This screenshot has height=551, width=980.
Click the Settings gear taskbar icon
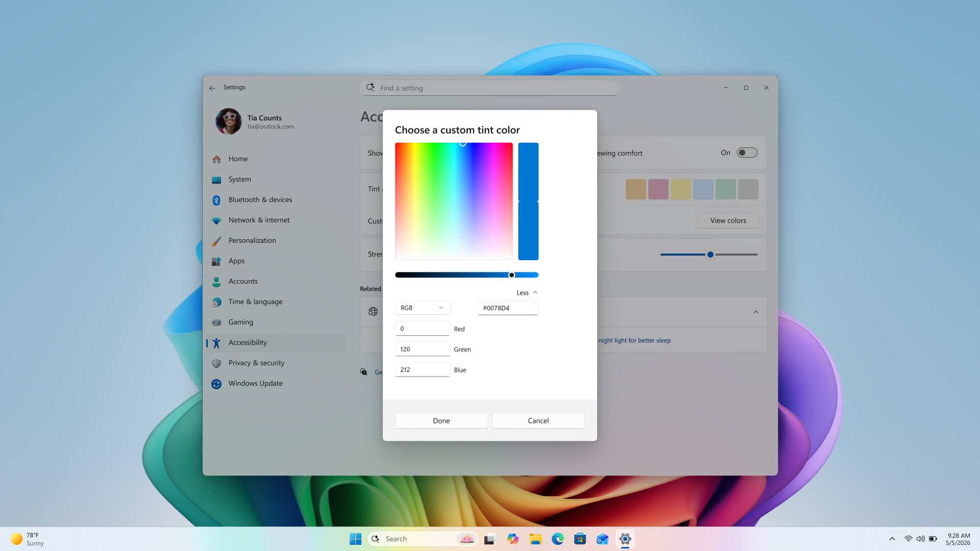625,539
